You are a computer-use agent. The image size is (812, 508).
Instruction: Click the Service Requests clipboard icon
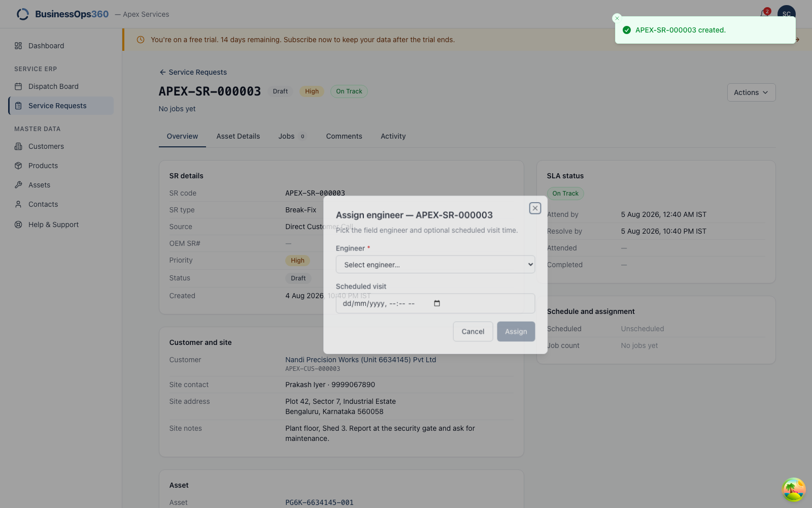click(18, 106)
